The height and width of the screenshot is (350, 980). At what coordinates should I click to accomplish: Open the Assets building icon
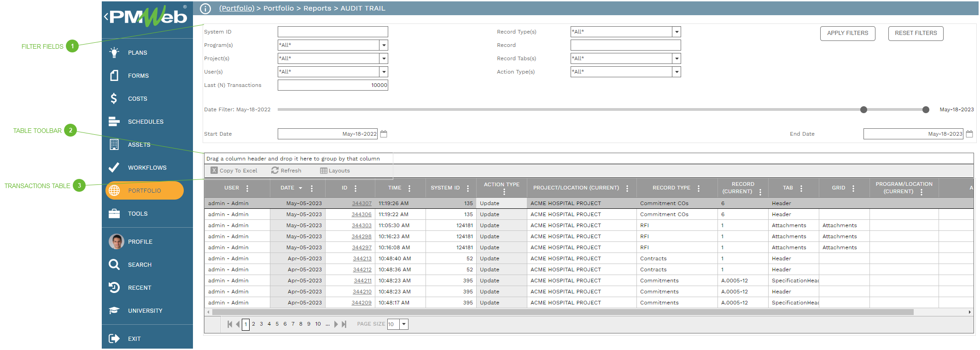click(114, 144)
